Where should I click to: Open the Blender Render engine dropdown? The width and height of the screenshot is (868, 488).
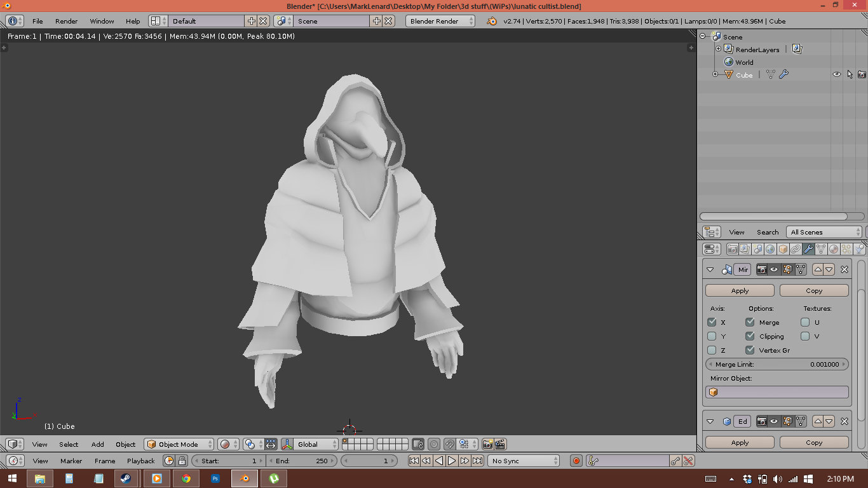tap(440, 21)
